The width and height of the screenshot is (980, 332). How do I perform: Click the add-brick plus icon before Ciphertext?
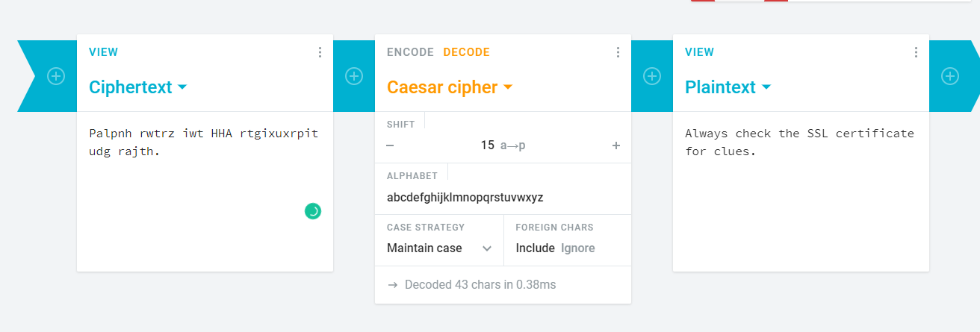click(56, 76)
